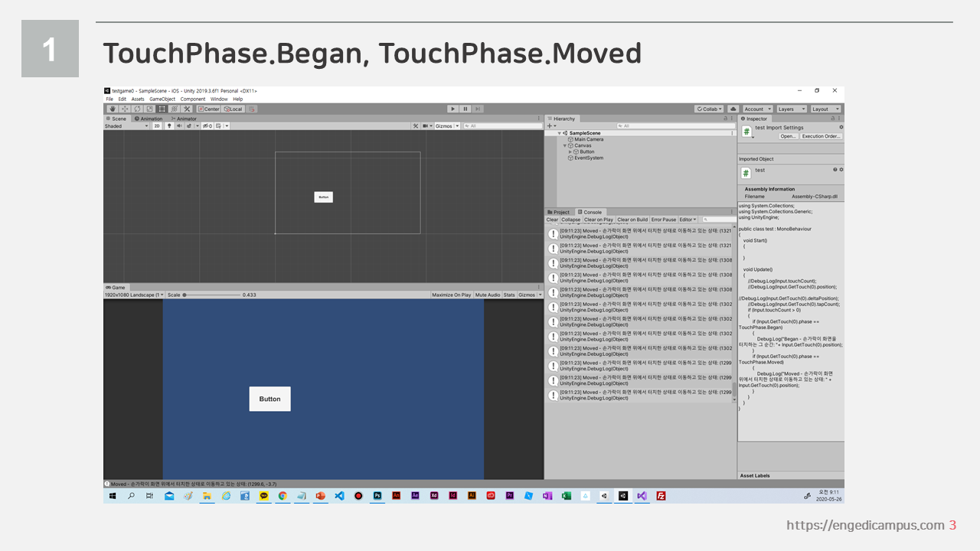Open custom editor tools icon in main toolbar
The width and height of the screenshot is (980, 551).
coord(186,109)
